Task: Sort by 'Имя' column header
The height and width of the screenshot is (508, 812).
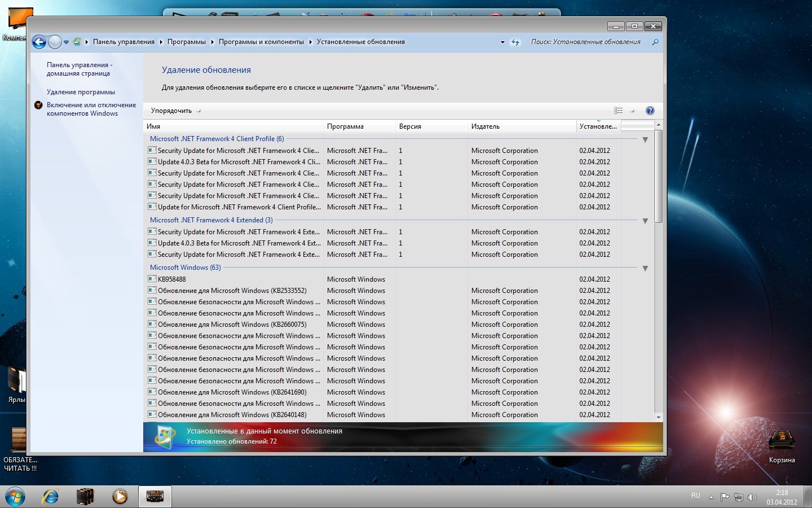Action: [234, 126]
